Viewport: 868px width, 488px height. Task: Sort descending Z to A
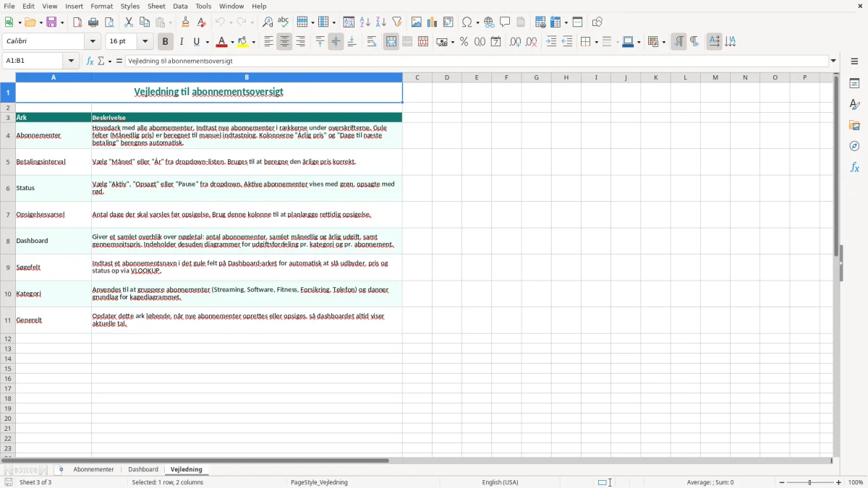[x=381, y=22]
